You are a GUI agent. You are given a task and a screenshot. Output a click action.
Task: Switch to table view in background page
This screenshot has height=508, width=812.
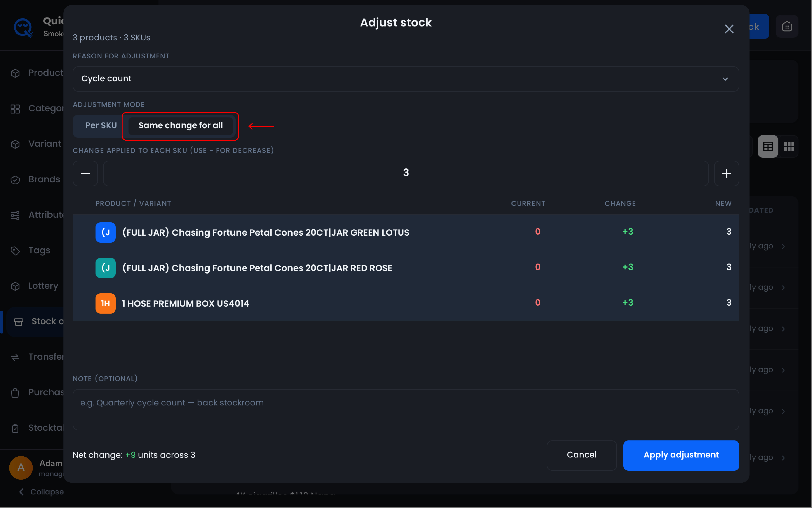point(768,147)
